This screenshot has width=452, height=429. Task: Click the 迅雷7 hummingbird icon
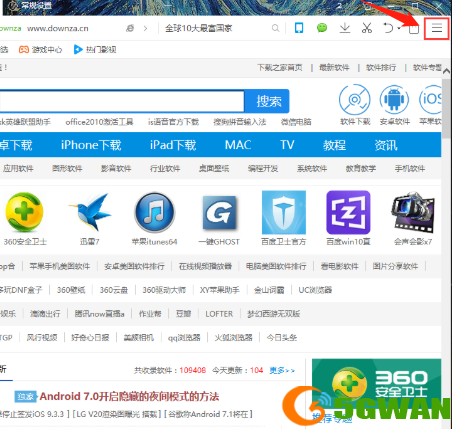90,212
